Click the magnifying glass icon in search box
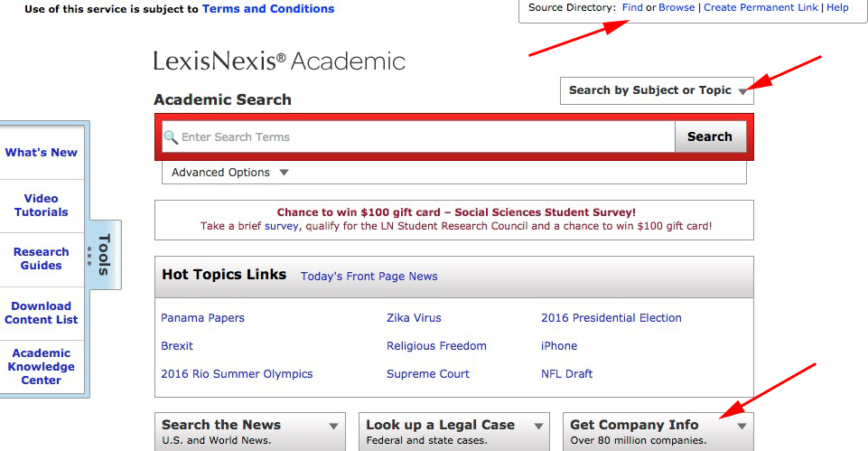Screen dimensions: 868x451 [x=171, y=137]
